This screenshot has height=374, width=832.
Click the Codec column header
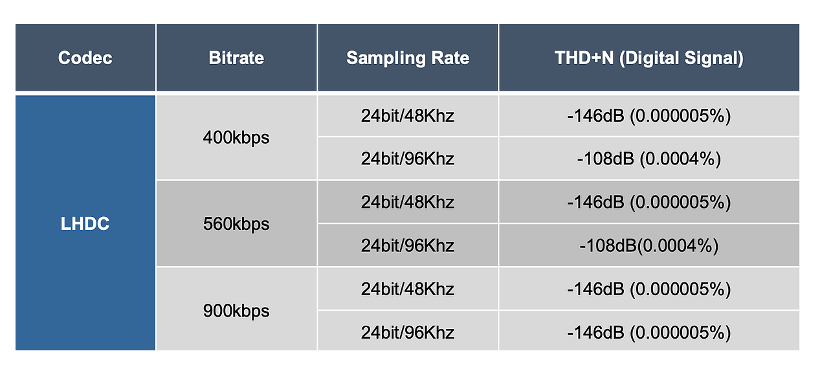pos(85,57)
